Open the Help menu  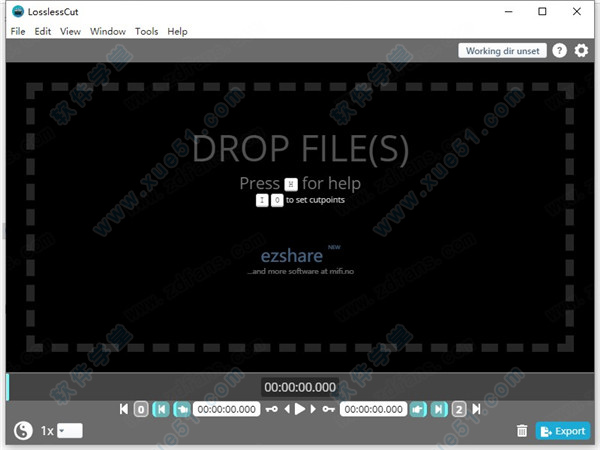tap(177, 31)
